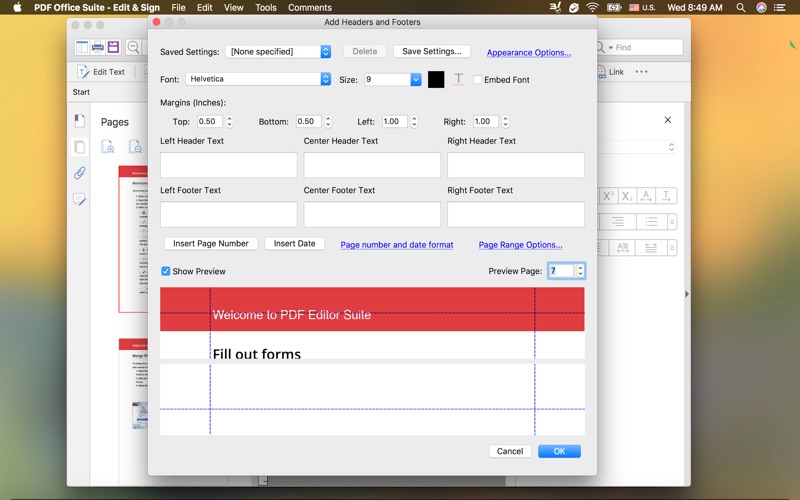Uncheck the Show Preview checkbox
This screenshot has height=500, width=800.
coord(165,271)
